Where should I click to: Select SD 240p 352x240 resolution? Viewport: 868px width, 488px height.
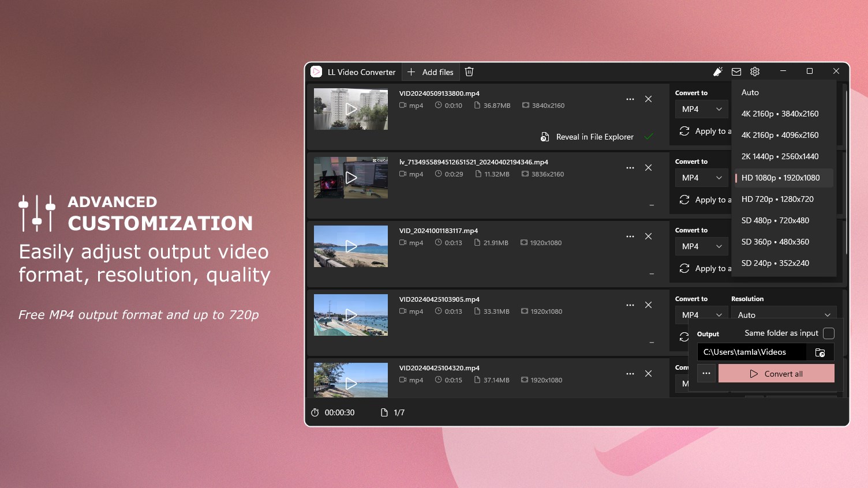coord(784,263)
